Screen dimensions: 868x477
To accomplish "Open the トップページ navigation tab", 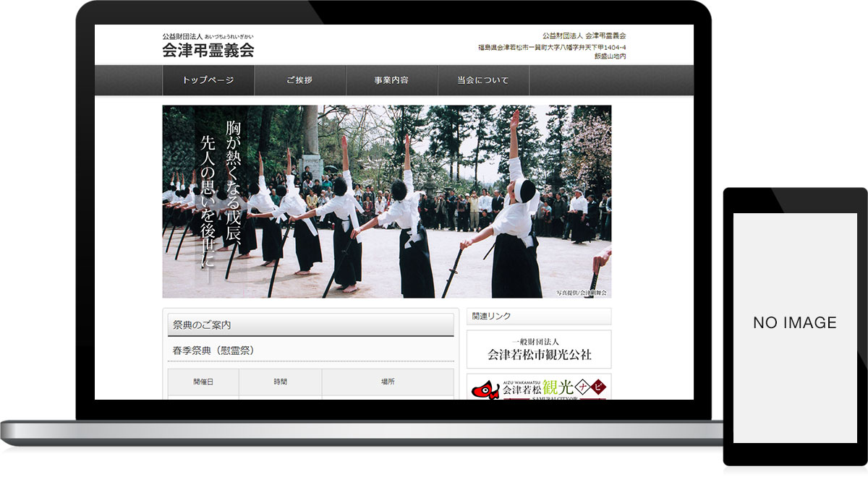I will tap(208, 80).
